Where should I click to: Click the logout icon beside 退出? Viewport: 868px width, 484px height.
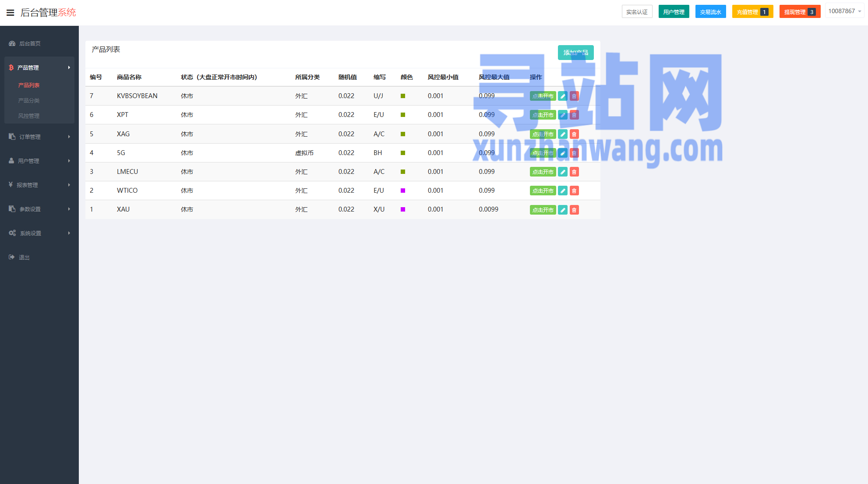coord(12,257)
